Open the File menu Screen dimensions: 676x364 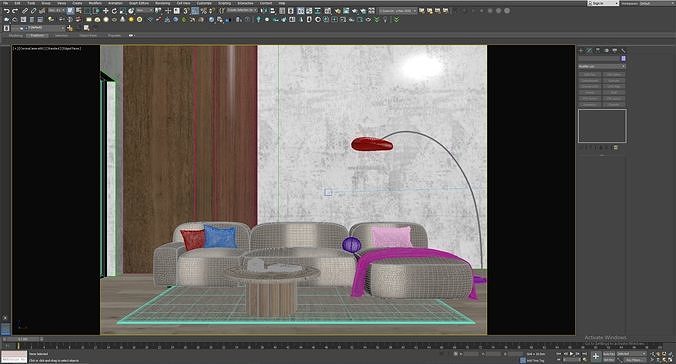[6, 3]
